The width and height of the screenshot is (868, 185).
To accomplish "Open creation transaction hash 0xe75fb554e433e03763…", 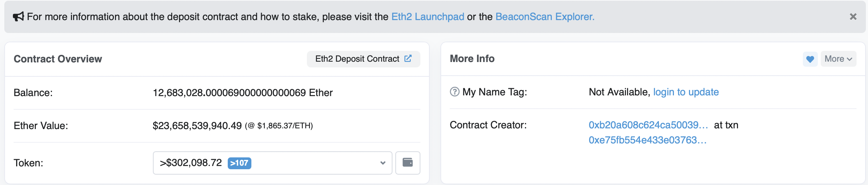I will 647,140.
